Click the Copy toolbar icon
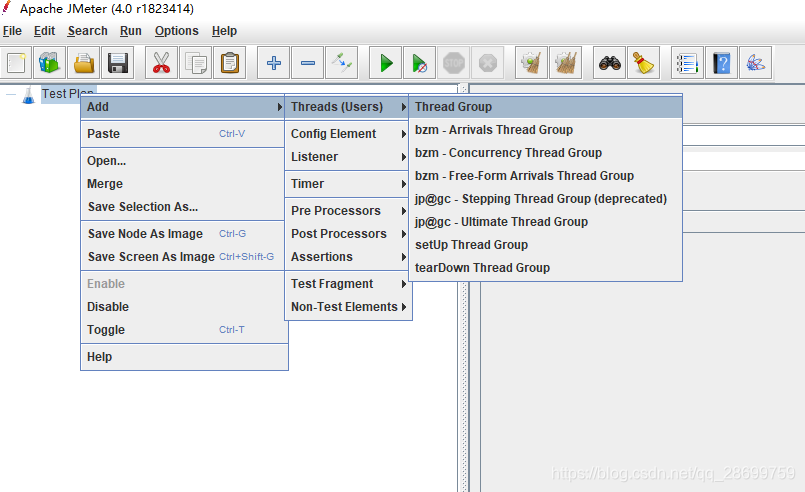The image size is (805, 492). click(x=196, y=63)
